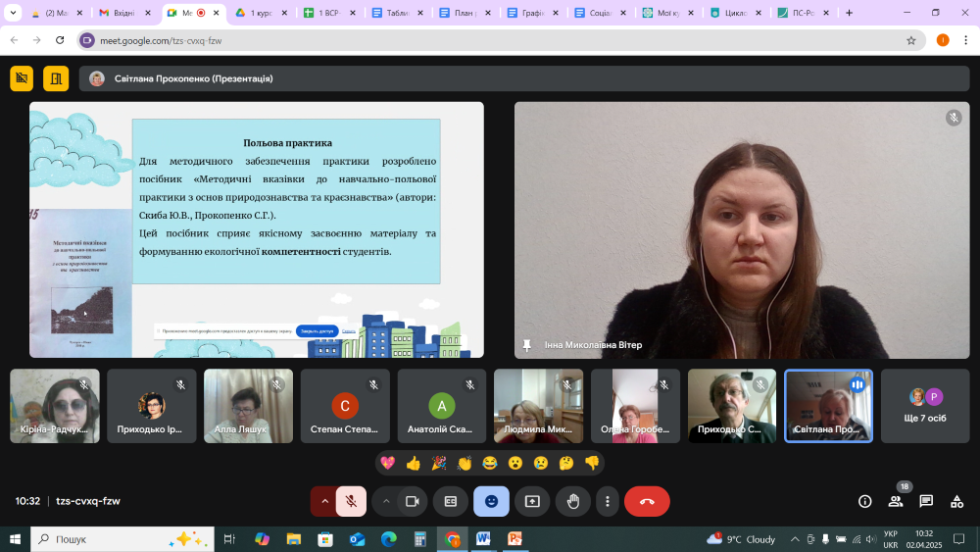Open PowerPoint from the taskbar
This screenshot has height=552, width=980.
point(515,539)
